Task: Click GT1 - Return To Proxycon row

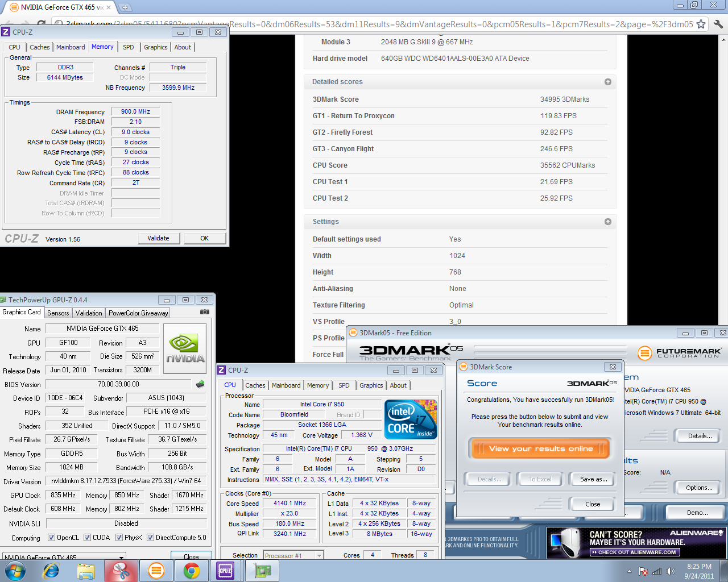Action: pos(460,116)
